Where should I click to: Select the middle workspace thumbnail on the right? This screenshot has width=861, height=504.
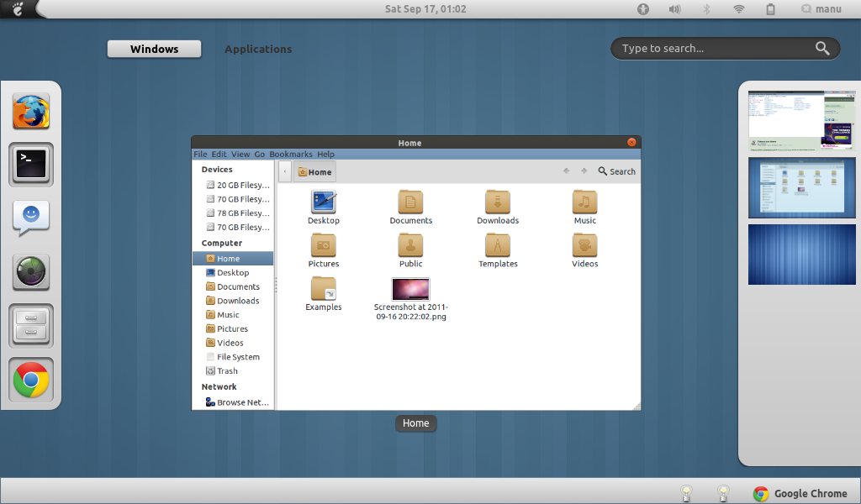coord(801,187)
